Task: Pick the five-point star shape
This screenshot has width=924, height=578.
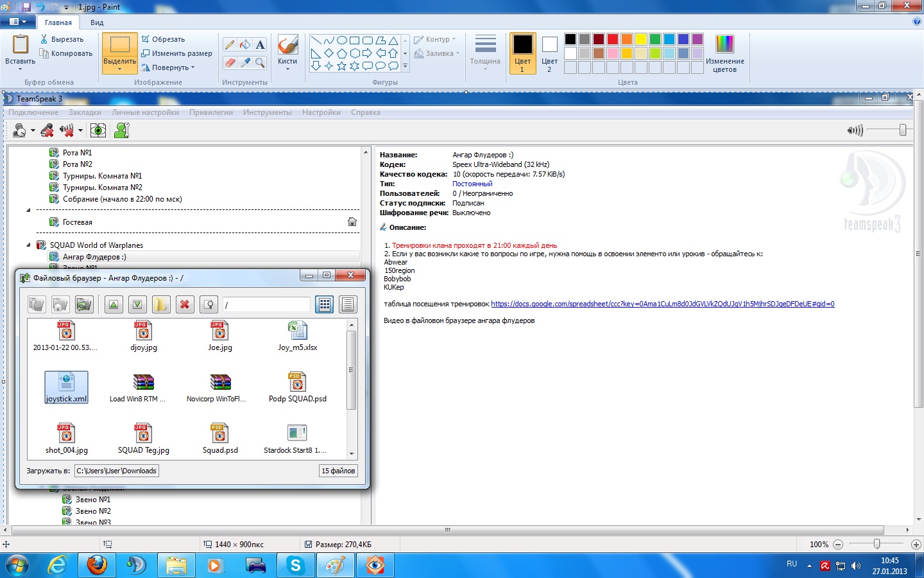Action: click(342, 66)
